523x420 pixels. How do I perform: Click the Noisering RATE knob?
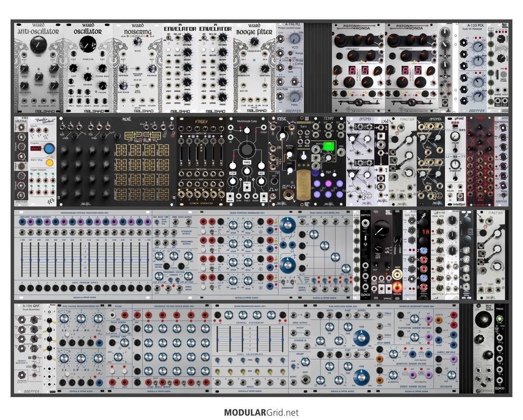coord(137,42)
